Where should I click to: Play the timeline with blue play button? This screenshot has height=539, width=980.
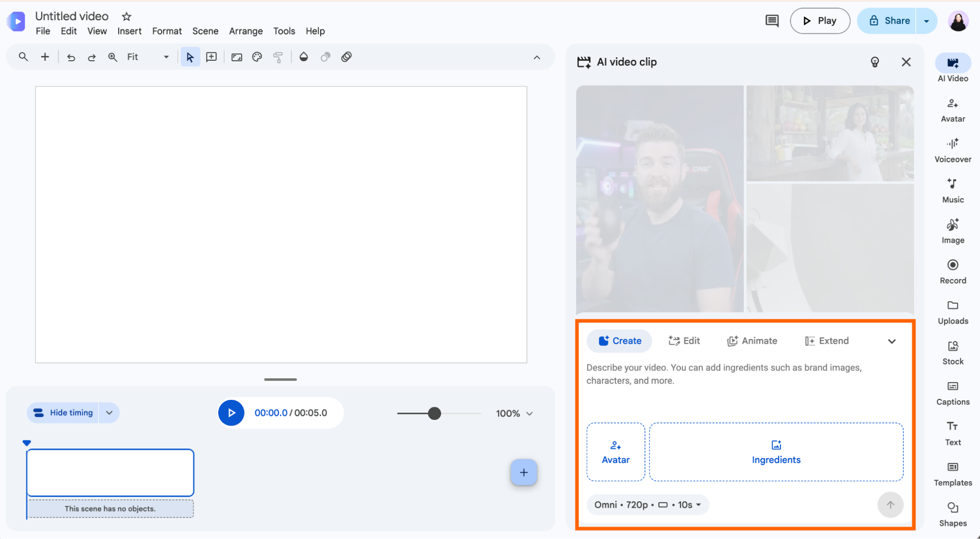231,413
